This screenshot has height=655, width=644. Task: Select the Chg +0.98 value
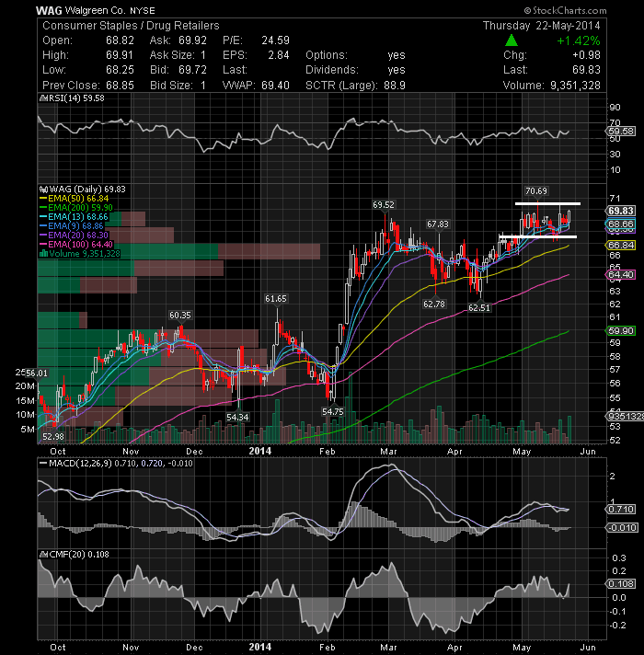pyautogui.click(x=586, y=55)
